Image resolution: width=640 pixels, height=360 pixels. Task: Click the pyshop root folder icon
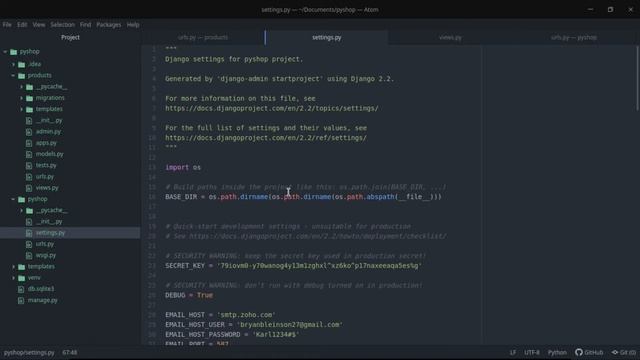point(13,52)
